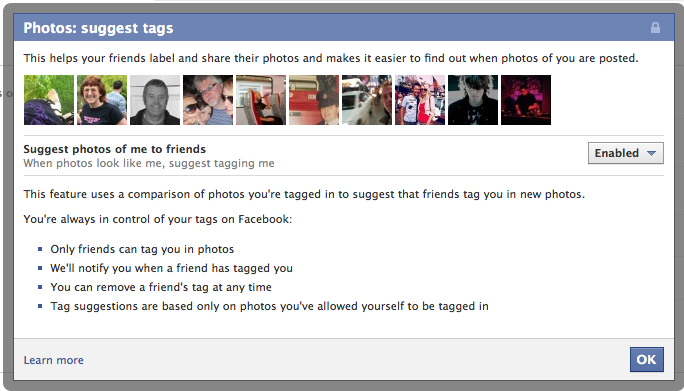Image resolution: width=684 pixels, height=391 pixels.
Task: Click 'Suggest photos of me to friends' label
Action: tap(115, 149)
